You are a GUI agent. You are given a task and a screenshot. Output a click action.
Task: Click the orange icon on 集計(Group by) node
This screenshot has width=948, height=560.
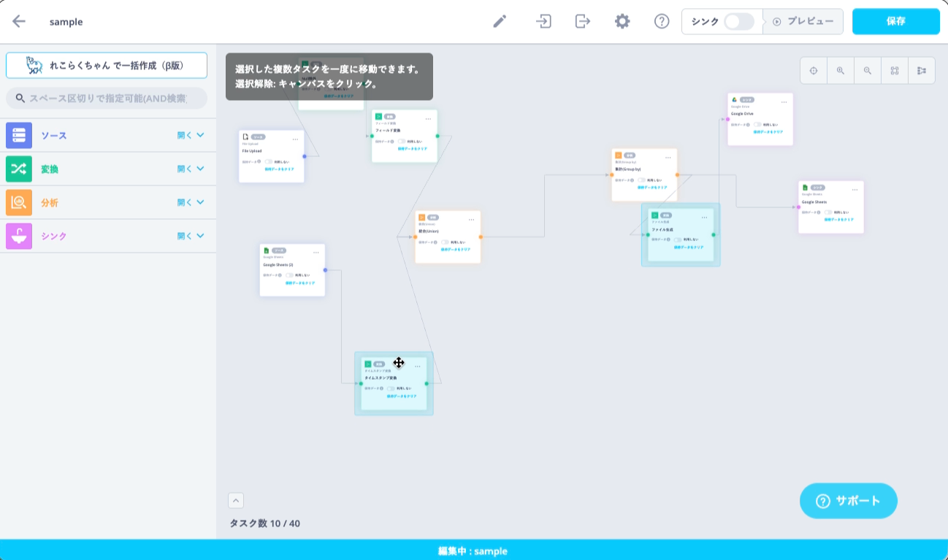coord(618,155)
